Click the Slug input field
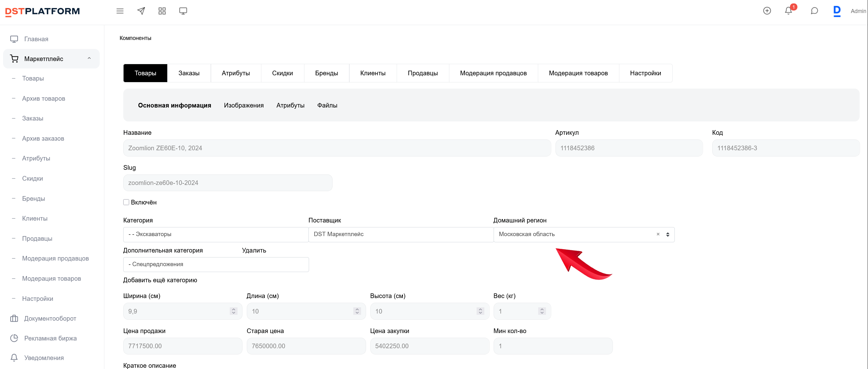868x369 pixels. 227,183
